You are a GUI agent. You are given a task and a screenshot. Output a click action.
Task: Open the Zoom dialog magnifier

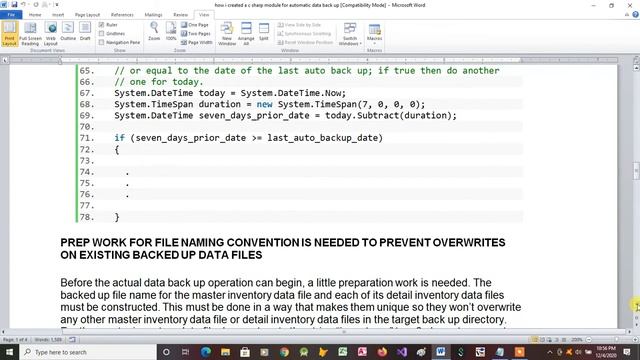point(154,31)
